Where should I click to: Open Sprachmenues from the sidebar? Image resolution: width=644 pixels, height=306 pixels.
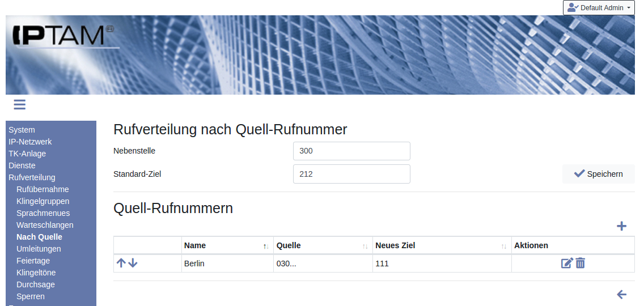pyautogui.click(x=43, y=213)
